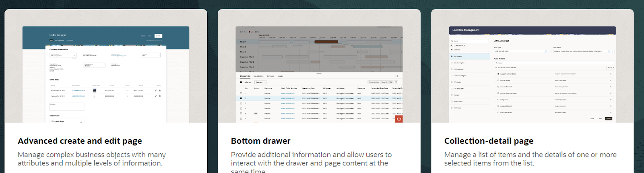Click the expand icon in the bottom drawer

(x=396, y=76)
